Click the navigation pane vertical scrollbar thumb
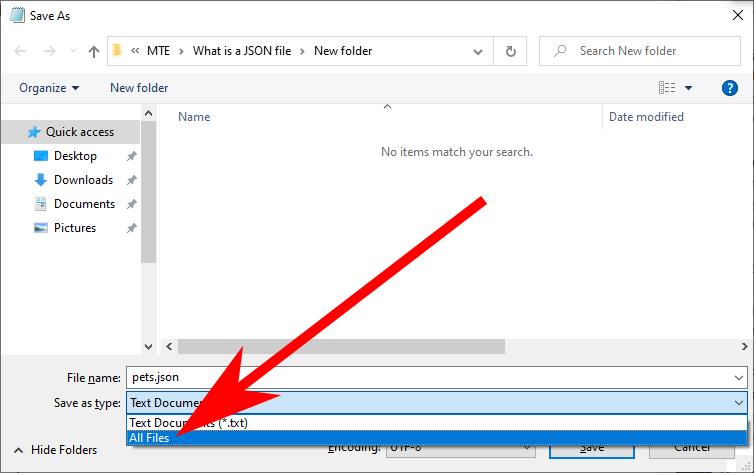Viewport: 754px width, 473px height. [149, 192]
